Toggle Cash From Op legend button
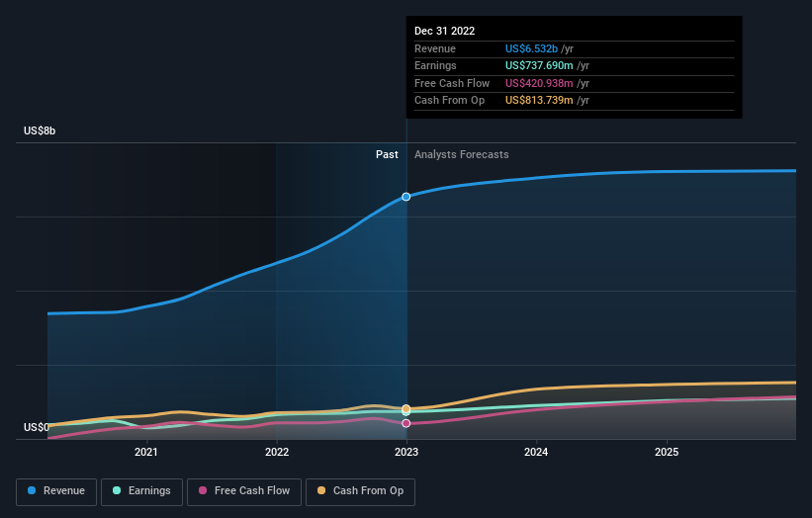This screenshot has width=812, height=518. coord(362,490)
